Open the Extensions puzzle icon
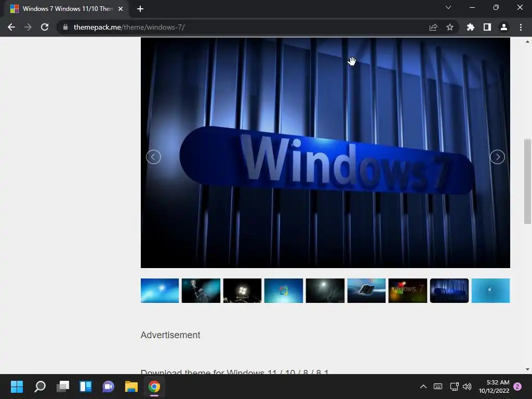This screenshot has height=399, width=532. tap(471, 27)
